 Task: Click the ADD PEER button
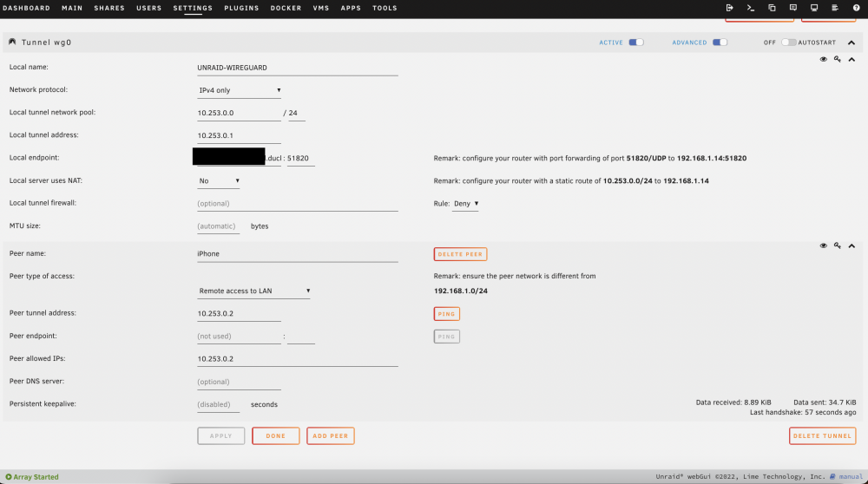click(331, 436)
